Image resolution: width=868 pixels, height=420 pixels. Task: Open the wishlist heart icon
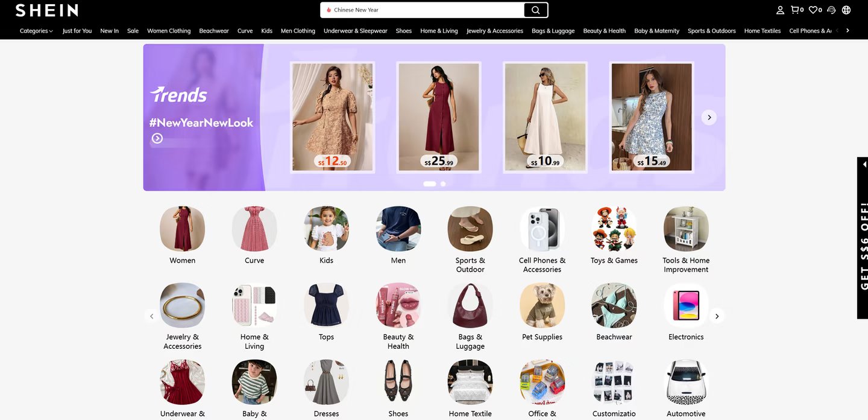[814, 10]
